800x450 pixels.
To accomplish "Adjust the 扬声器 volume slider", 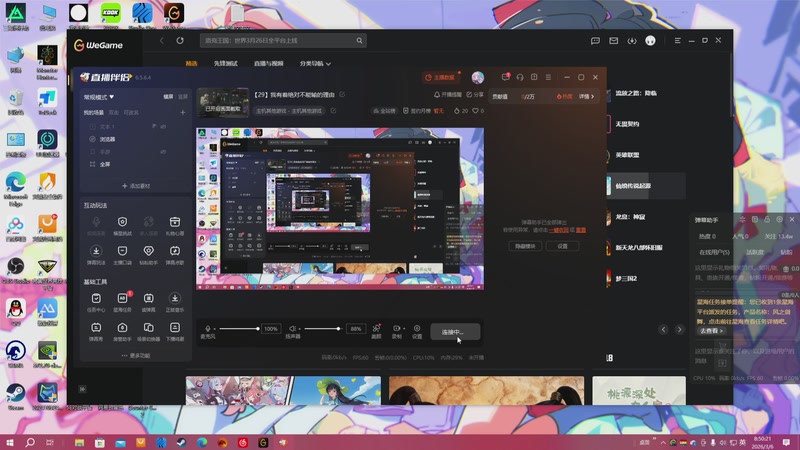I will point(321,329).
